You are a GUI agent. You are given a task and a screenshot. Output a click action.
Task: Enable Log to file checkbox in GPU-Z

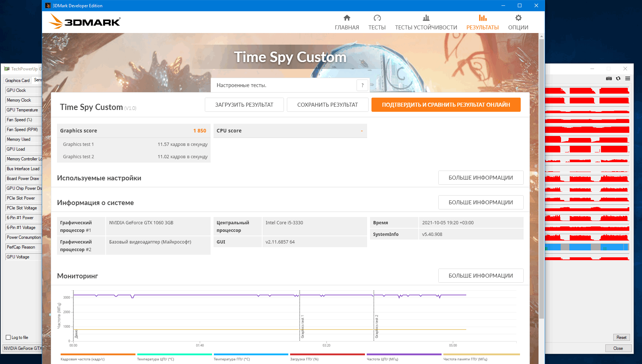coord(8,338)
